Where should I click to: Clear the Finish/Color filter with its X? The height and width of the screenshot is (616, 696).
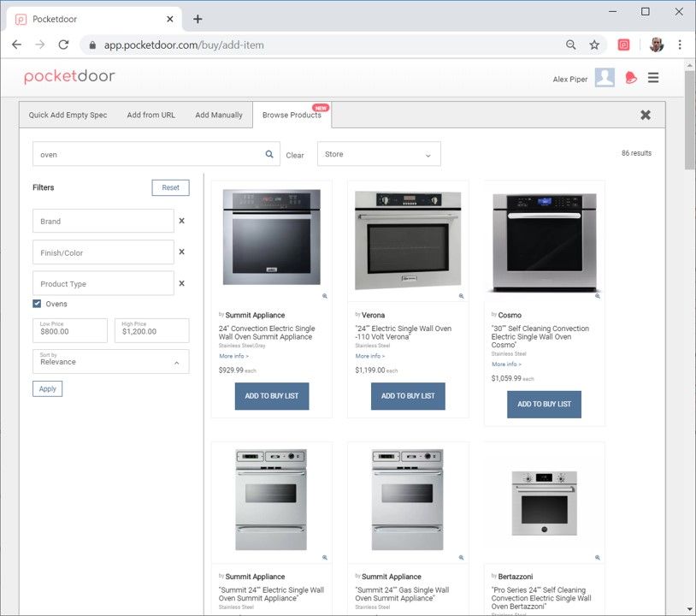pyautogui.click(x=181, y=252)
